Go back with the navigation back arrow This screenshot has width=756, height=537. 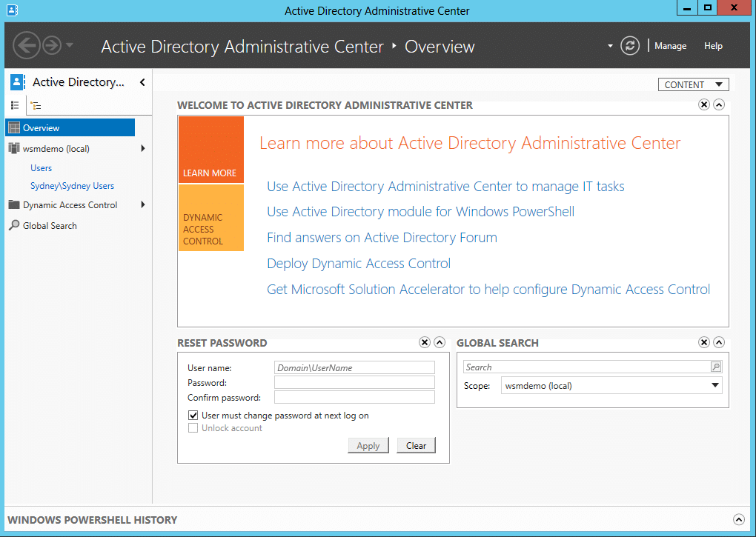(x=26, y=45)
